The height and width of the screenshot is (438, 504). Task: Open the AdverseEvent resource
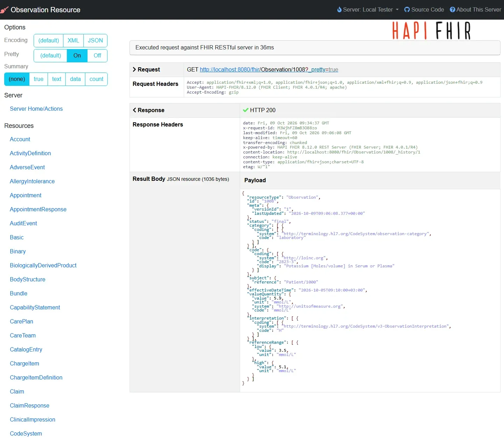(x=27, y=167)
